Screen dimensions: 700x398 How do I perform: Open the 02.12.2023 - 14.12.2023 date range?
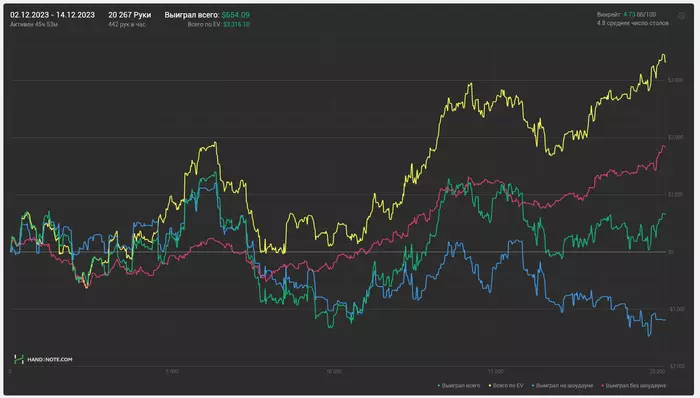tap(52, 15)
